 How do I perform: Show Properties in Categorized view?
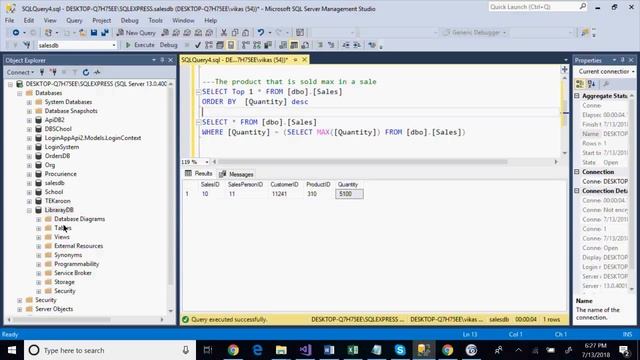[x=580, y=84]
